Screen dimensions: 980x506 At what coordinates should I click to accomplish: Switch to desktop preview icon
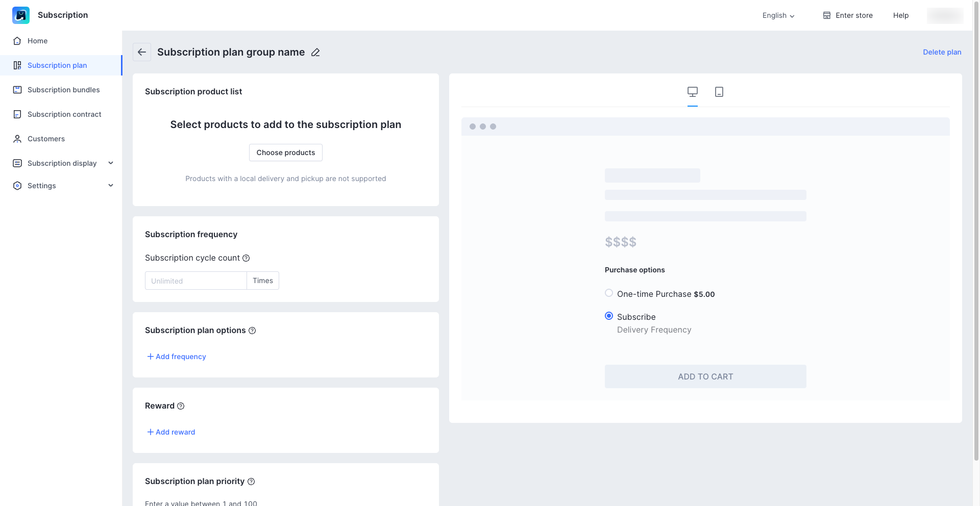(x=692, y=92)
